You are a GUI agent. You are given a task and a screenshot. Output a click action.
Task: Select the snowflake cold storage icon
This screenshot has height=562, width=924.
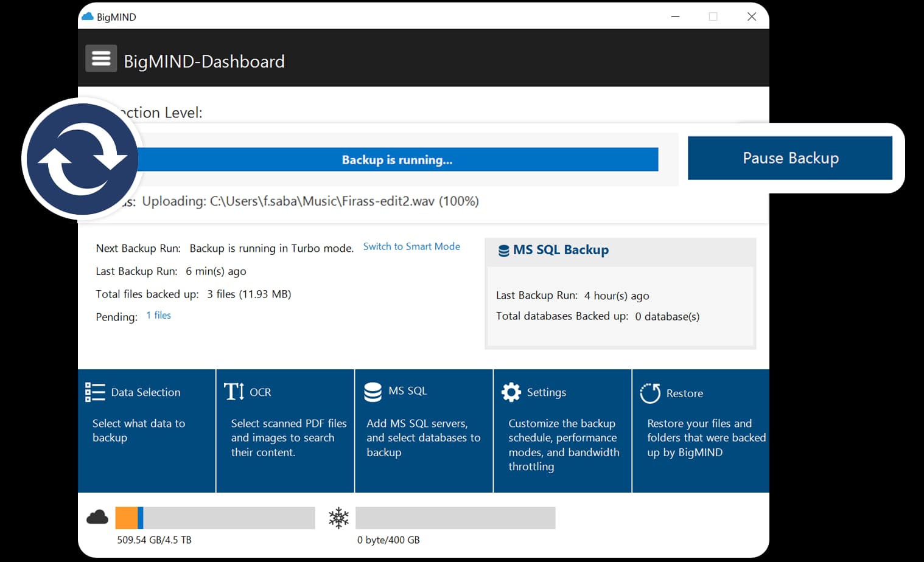pos(338,518)
